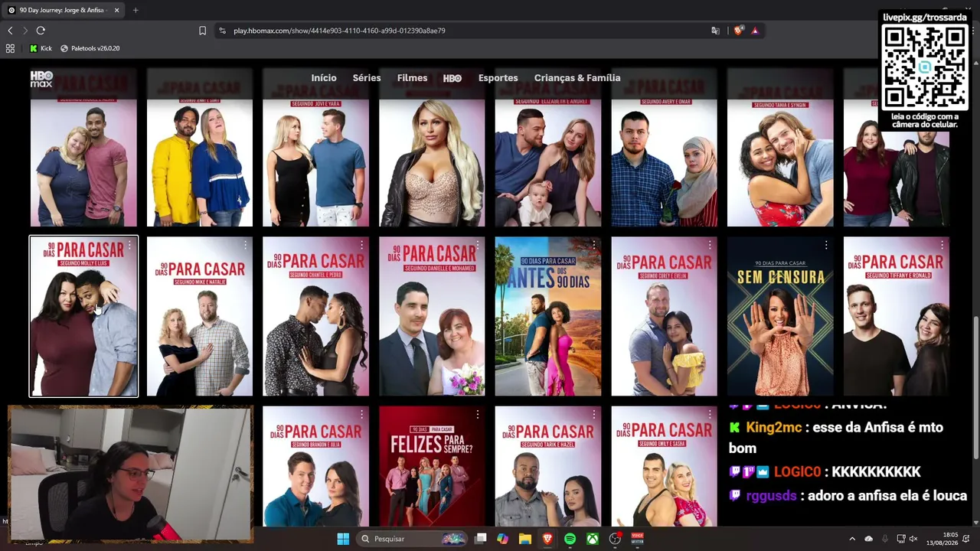Show hidden system tray icons
This screenshot has width=980, height=551.
854,539
